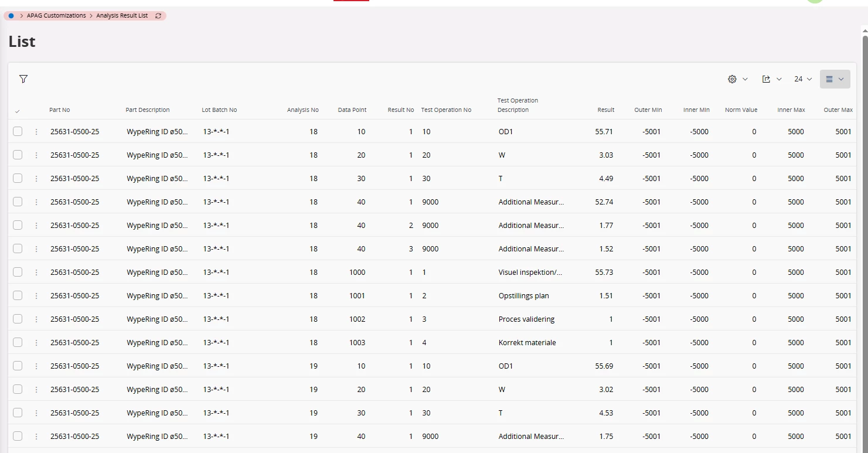Sort by the Part Description column header
The image size is (868, 453).
point(148,110)
